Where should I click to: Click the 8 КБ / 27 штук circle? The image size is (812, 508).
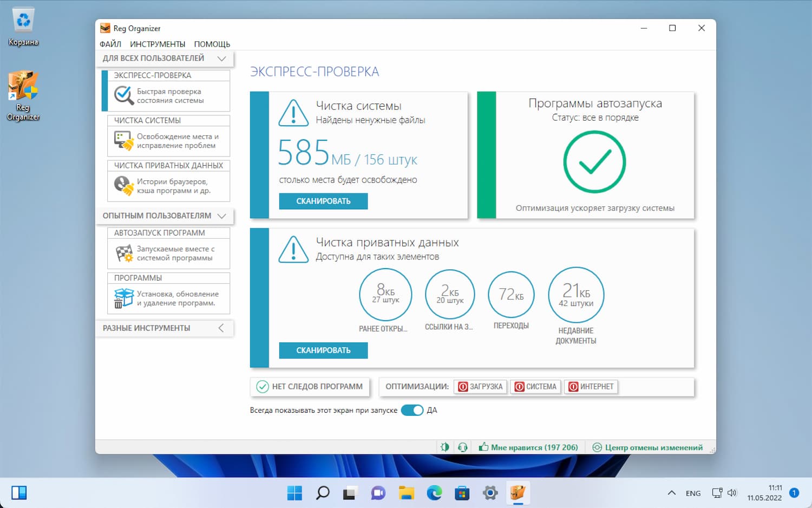coord(385,294)
